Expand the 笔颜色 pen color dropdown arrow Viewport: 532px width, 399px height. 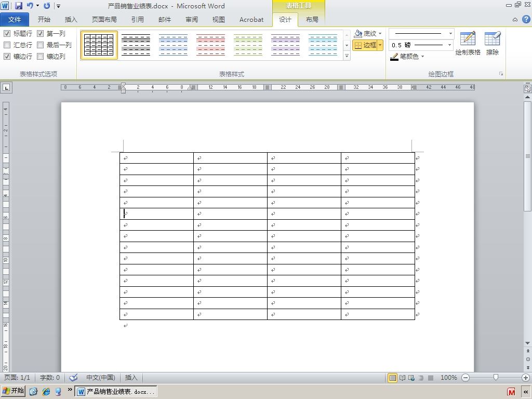coord(423,57)
